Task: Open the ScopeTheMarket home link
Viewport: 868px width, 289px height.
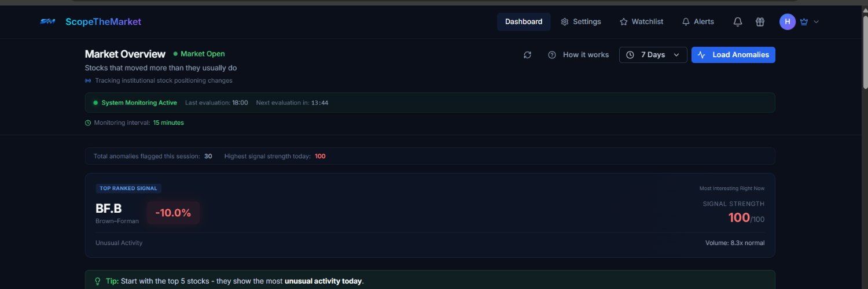Action: 103,21
